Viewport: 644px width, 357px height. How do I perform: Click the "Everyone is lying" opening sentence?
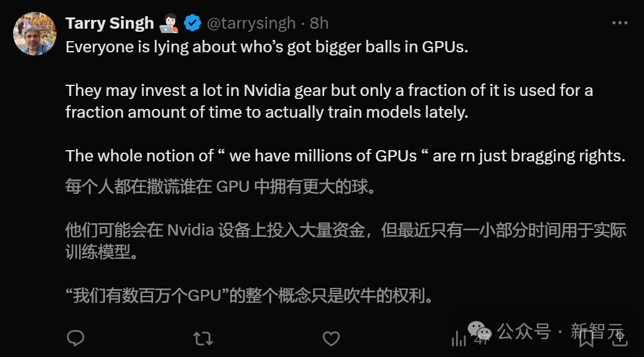pyautogui.click(x=266, y=47)
